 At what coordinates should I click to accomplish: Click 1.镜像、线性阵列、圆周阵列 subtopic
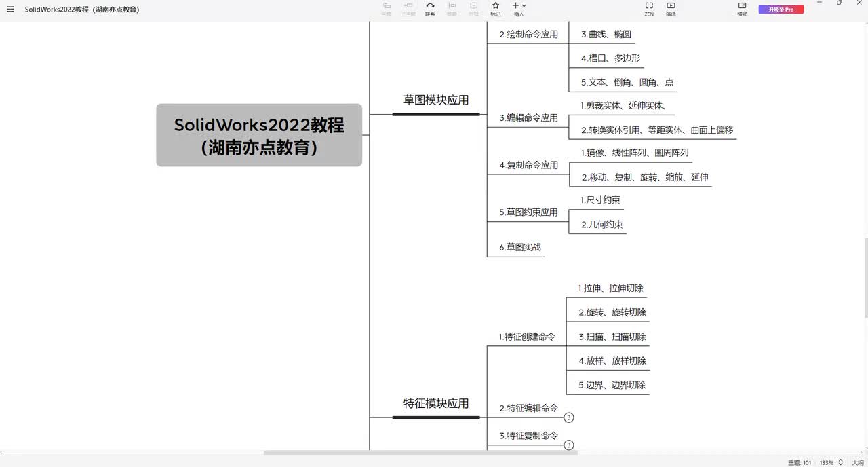(634, 153)
